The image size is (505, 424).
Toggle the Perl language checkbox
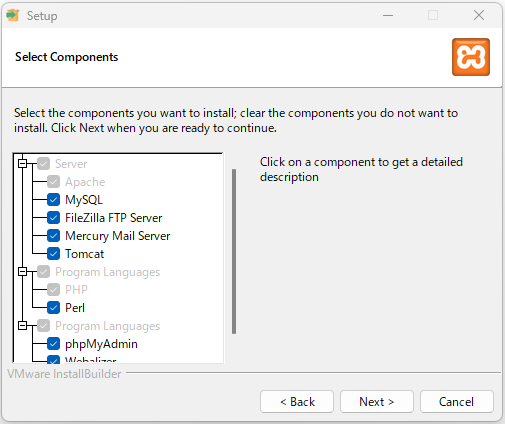[x=53, y=308]
